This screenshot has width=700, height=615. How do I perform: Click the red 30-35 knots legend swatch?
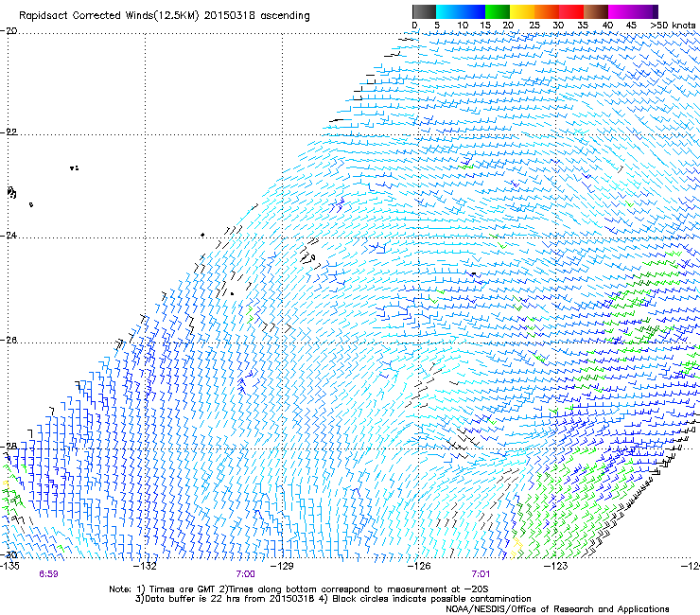tap(571, 11)
